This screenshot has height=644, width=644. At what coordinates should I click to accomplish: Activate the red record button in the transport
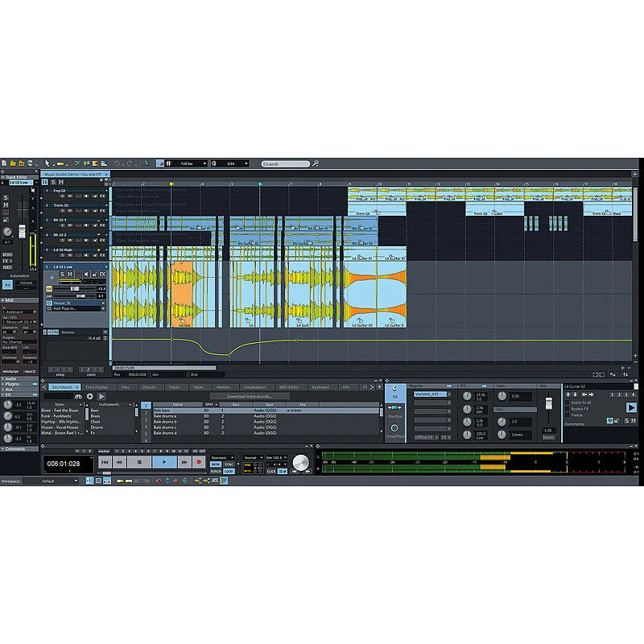tap(197, 462)
